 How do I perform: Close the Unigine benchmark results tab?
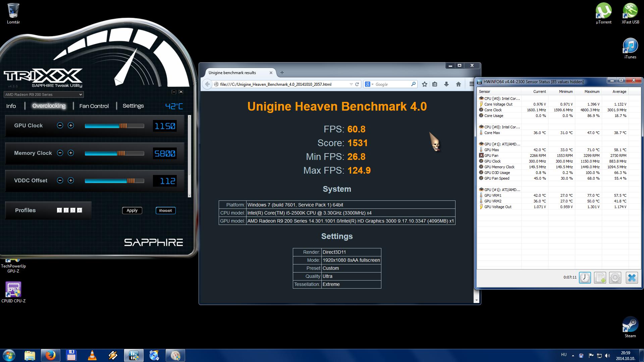pos(271,72)
